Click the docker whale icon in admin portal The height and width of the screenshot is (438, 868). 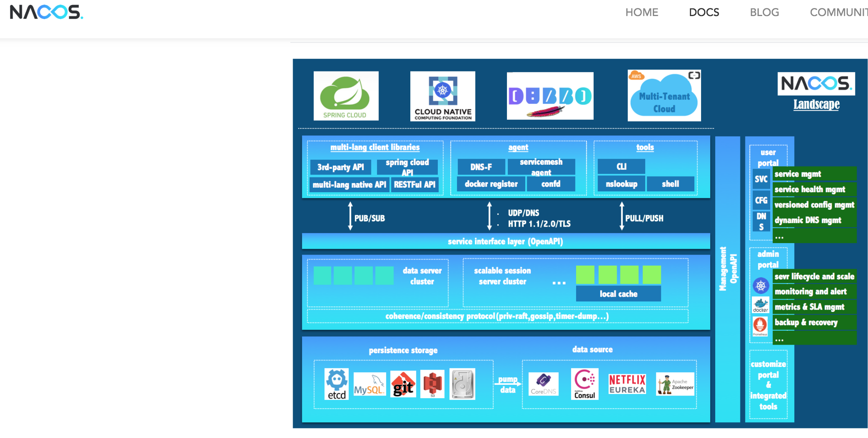(x=760, y=305)
